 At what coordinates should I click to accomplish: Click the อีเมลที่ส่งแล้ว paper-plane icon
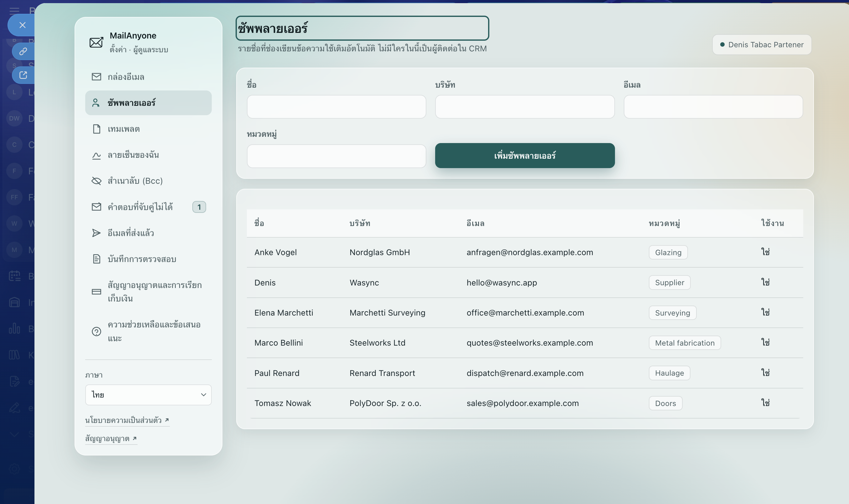click(x=96, y=233)
